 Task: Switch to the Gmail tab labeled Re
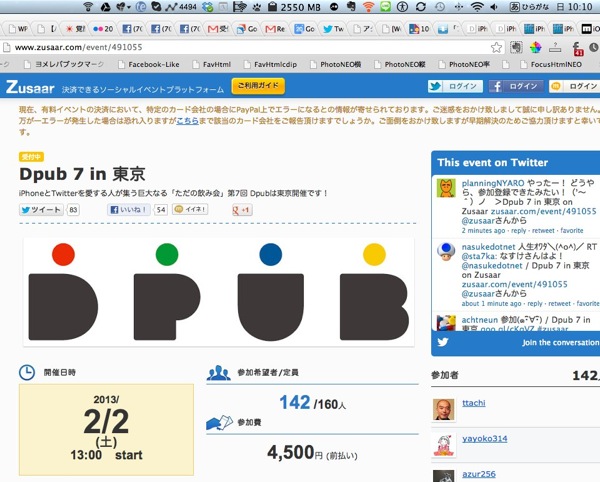[275, 29]
